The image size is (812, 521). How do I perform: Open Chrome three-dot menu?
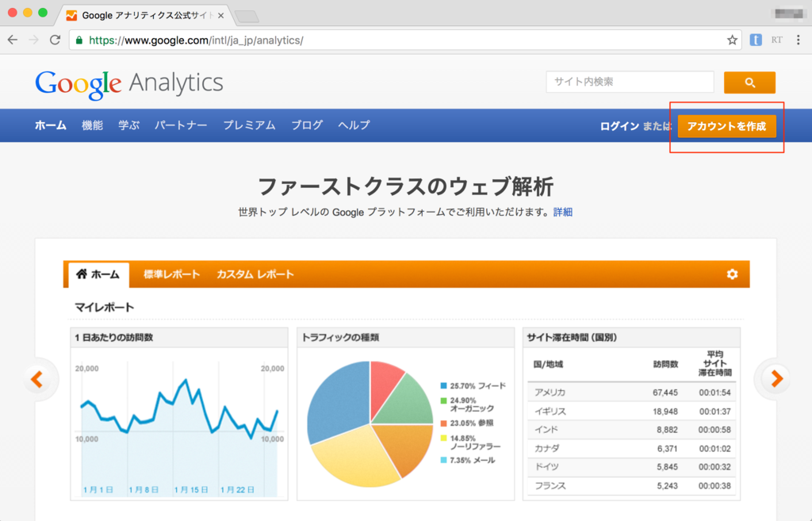point(798,40)
